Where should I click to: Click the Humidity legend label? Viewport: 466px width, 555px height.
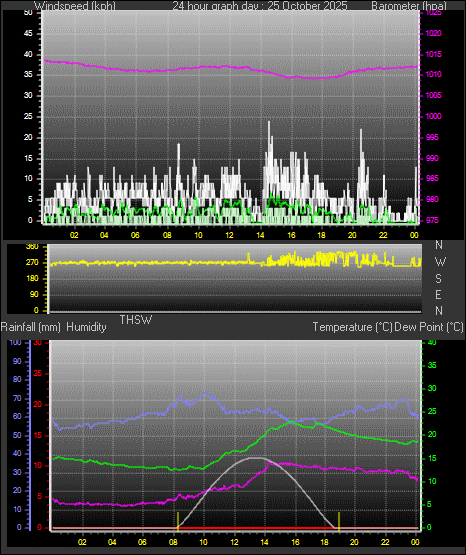click(x=86, y=327)
